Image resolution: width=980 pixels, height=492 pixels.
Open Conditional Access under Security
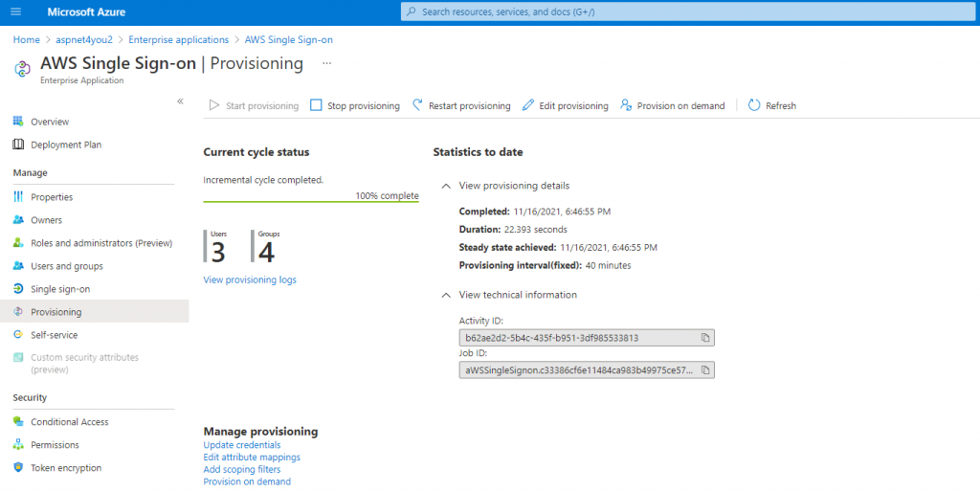(69, 422)
